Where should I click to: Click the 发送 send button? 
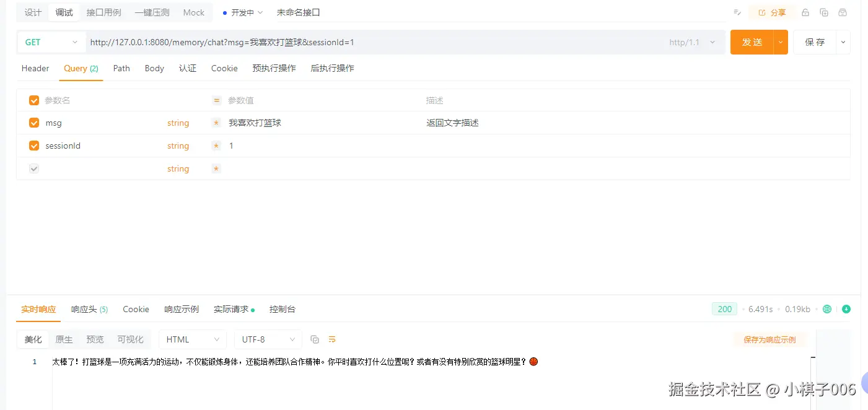pos(752,42)
